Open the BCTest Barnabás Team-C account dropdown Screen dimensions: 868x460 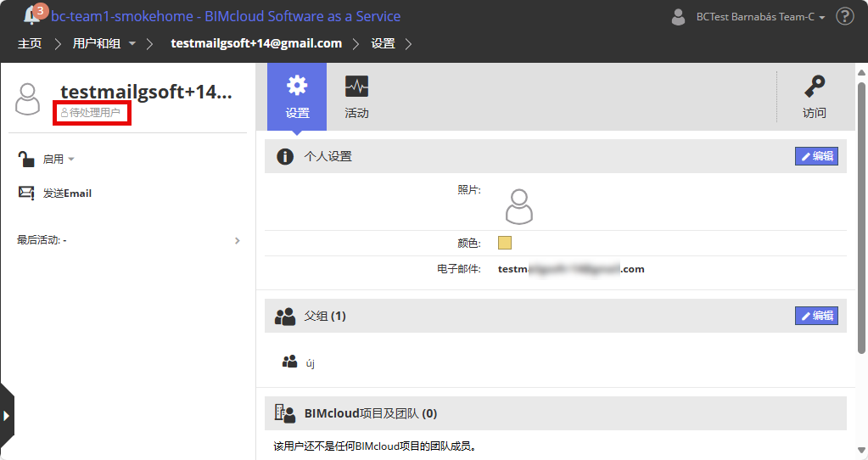point(760,17)
